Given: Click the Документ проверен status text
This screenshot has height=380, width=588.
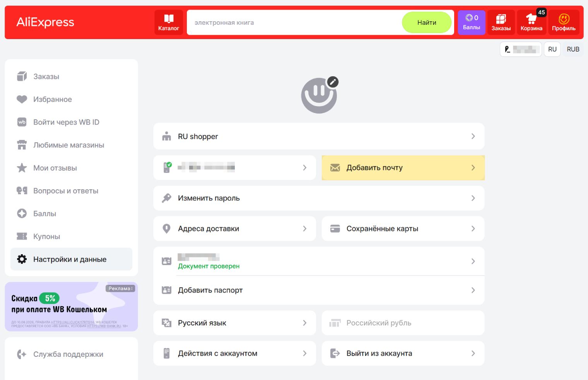Looking at the screenshot, I should click(x=209, y=266).
